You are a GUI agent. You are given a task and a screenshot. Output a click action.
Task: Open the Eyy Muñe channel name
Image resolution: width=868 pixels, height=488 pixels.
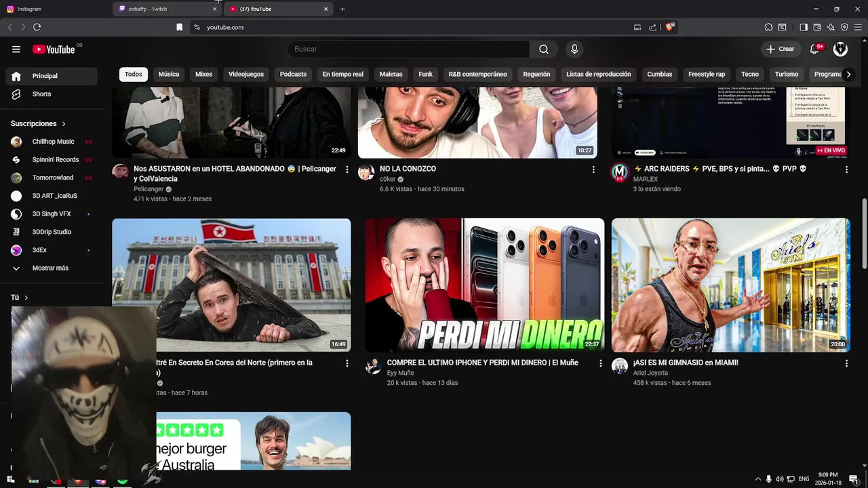click(x=400, y=373)
